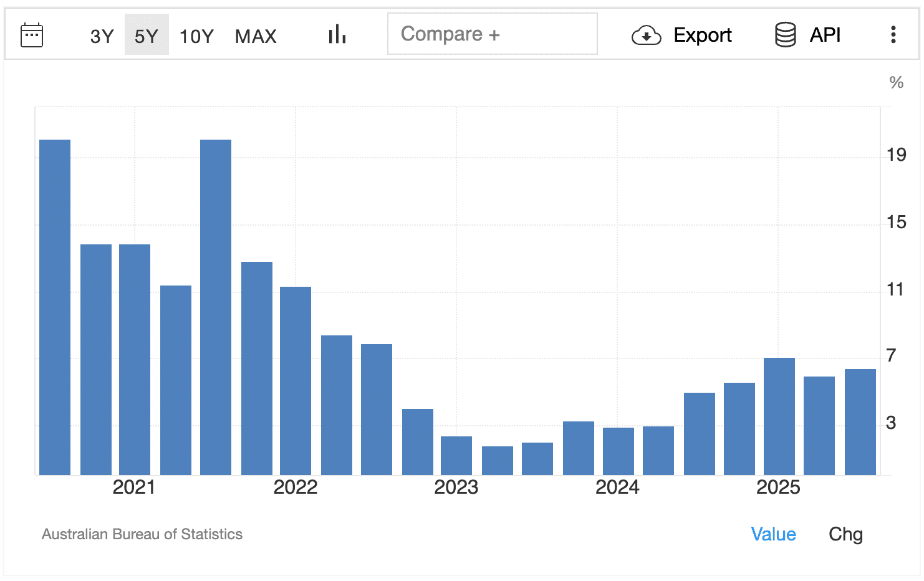Screen dimensions: 924x581
Task: Click the bar chart type icon
Action: coord(337,35)
